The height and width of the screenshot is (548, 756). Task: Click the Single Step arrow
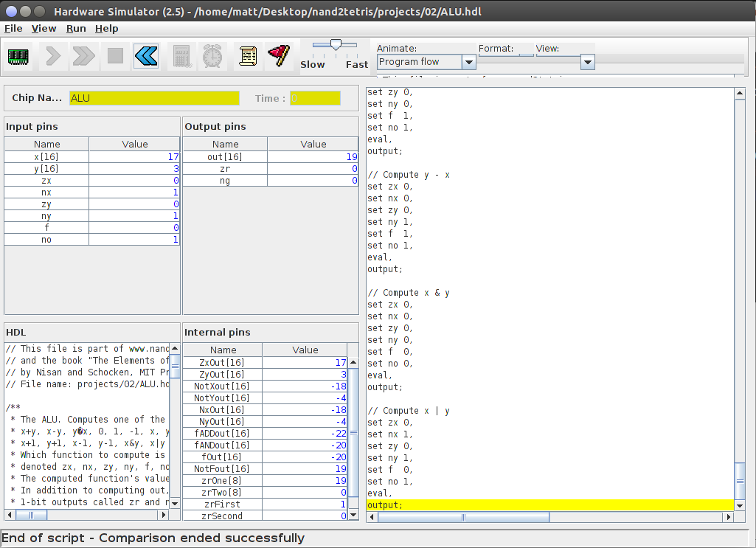tap(52, 55)
